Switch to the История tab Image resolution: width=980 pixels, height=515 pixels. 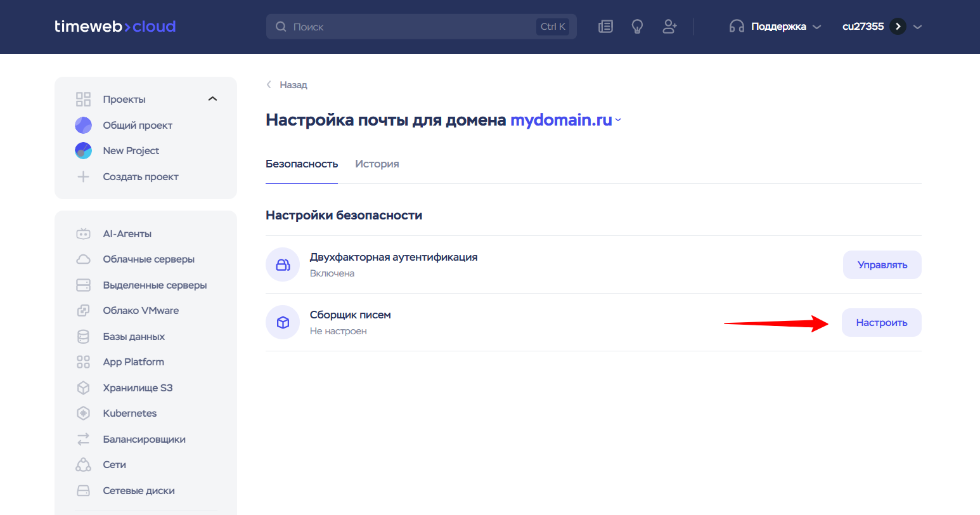pos(377,164)
